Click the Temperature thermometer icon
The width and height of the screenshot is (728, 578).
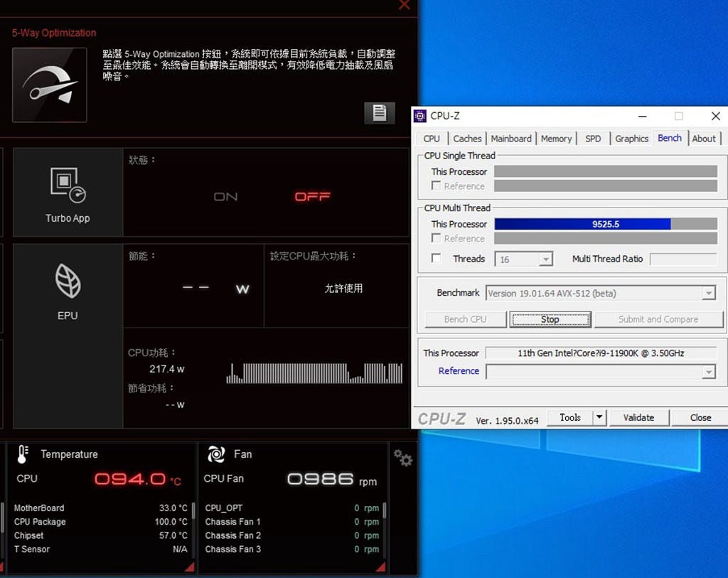[23, 454]
